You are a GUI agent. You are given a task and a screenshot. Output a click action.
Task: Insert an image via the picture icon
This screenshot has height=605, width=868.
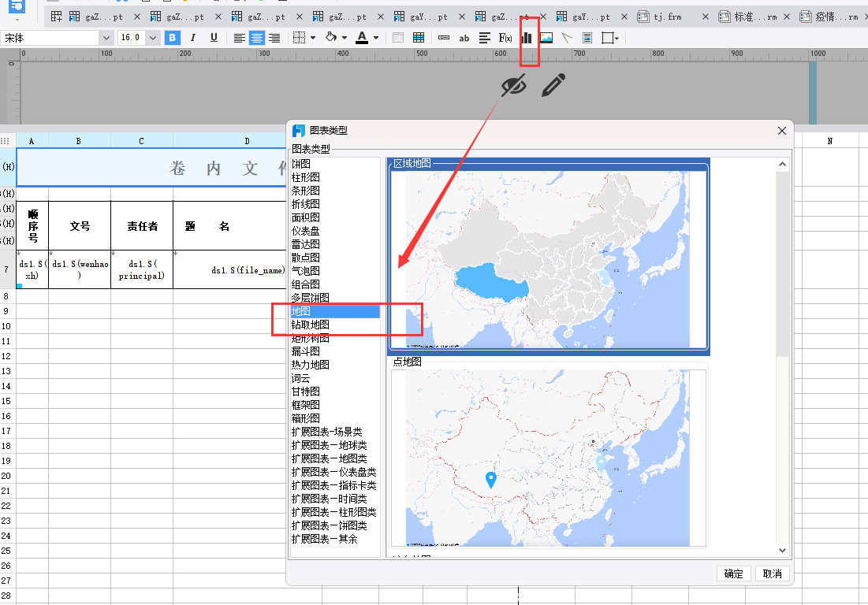546,38
